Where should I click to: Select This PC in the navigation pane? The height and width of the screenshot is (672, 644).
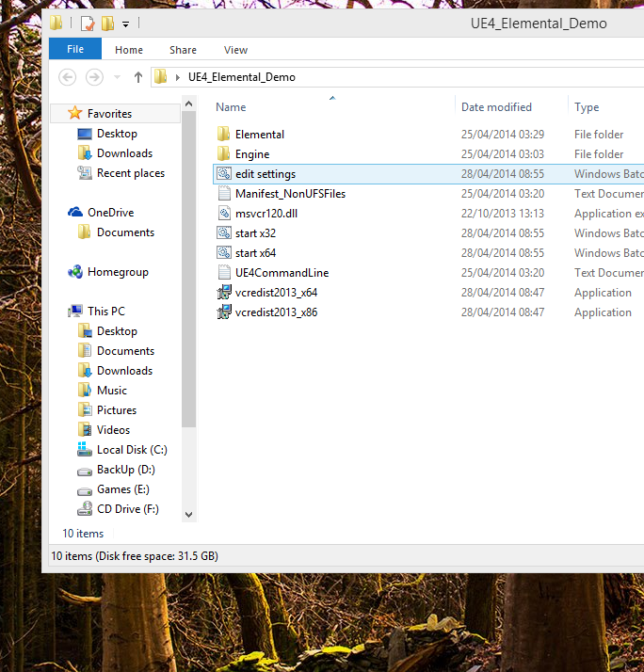105,312
